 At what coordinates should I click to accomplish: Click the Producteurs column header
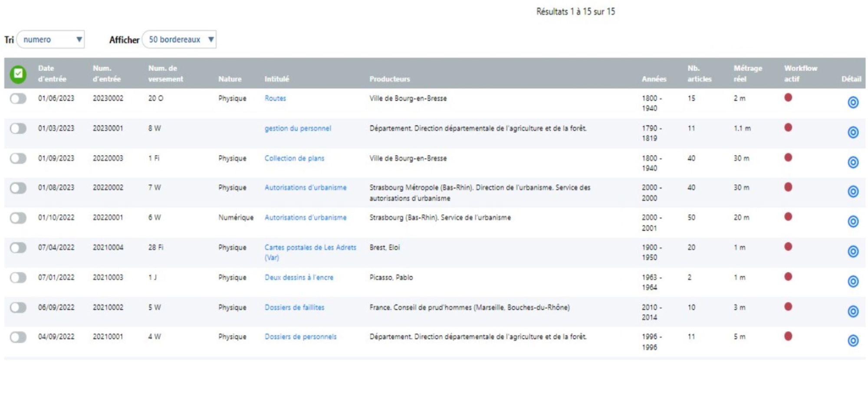coord(389,79)
